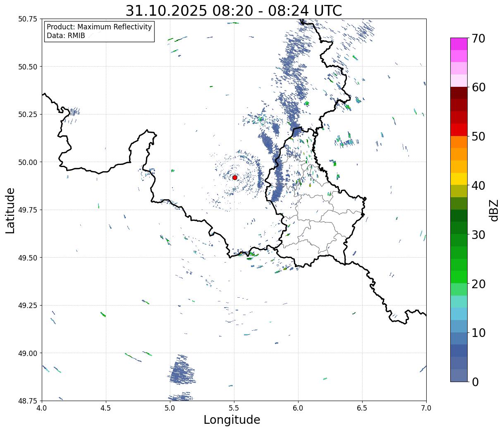Click the latitude tick label '49.50'
Screen dimensions: 504x430
(x=27, y=258)
